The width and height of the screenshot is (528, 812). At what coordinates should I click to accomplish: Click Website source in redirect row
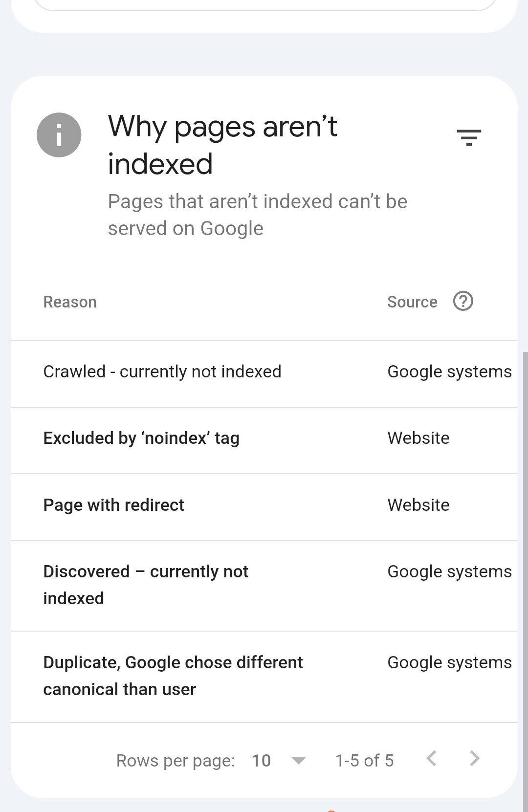418,505
